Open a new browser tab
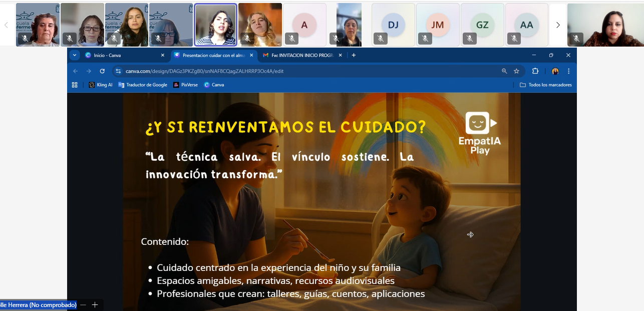 tap(354, 55)
